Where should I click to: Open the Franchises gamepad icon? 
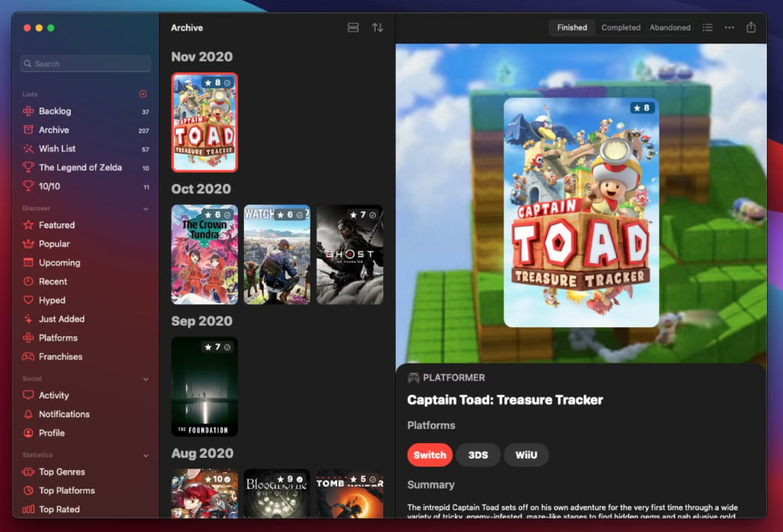[28, 357]
